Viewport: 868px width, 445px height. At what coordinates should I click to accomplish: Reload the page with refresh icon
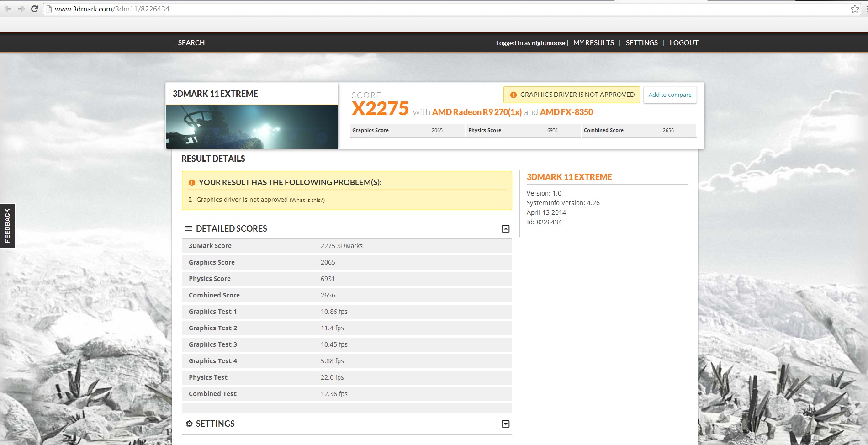pyautogui.click(x=34, y=9)
